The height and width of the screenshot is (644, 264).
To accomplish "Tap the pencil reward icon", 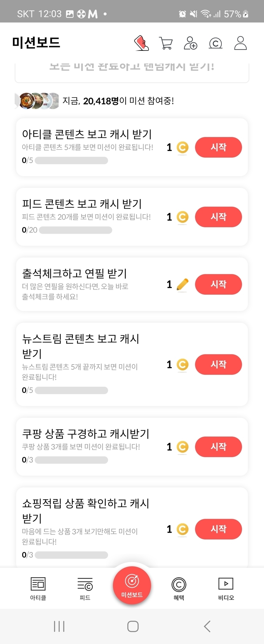I will pyautogui.click(x=182, y=284).
